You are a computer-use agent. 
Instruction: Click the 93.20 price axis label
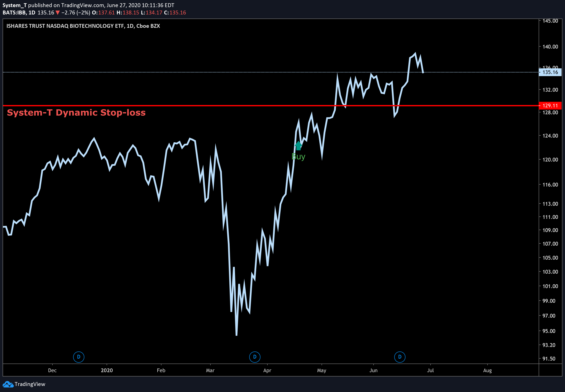pos(549,345)
